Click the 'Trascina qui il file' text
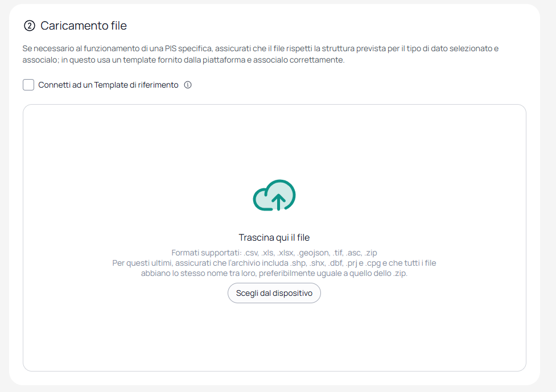Image resolution: width=556 pixels, height=392 pixels. (x=274, y=237)
